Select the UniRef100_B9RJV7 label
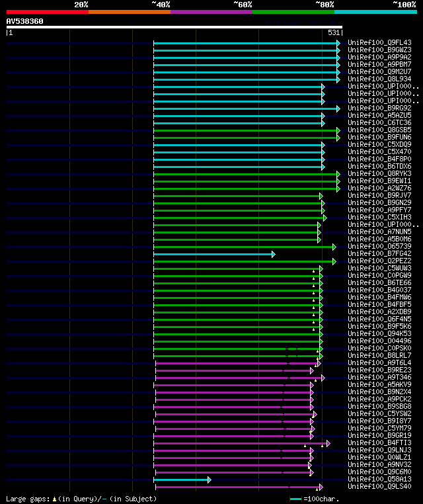Viewport: 423px width, 504px height. coord(379,195)
